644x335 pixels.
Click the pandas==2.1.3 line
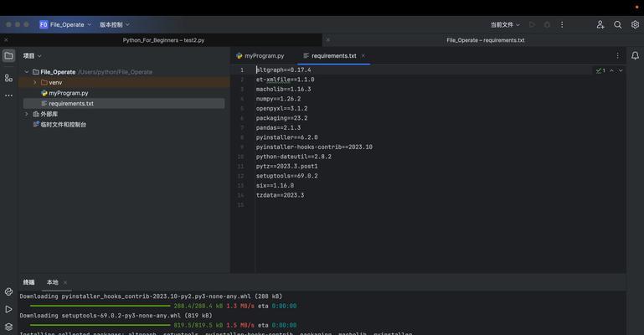point(278,127)
